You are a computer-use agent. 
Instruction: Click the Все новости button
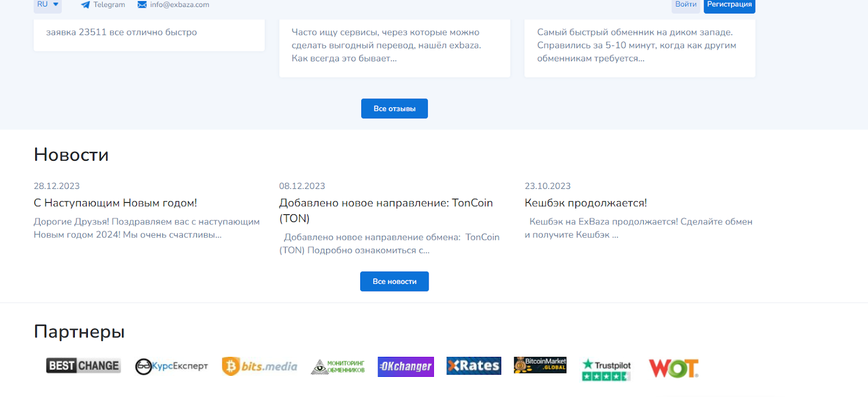click(x=394, y=281)
